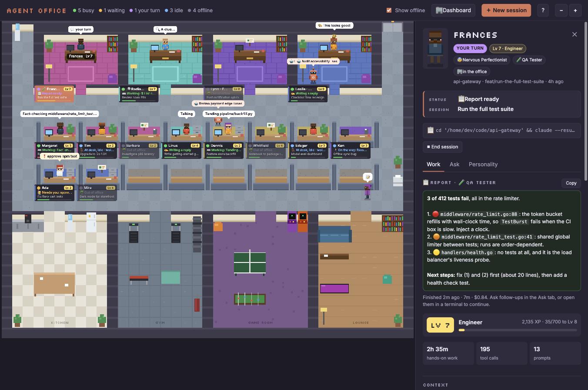Open Ken's agent card
The width and height of the screenshot is (588, 390).
coord(350,150)
